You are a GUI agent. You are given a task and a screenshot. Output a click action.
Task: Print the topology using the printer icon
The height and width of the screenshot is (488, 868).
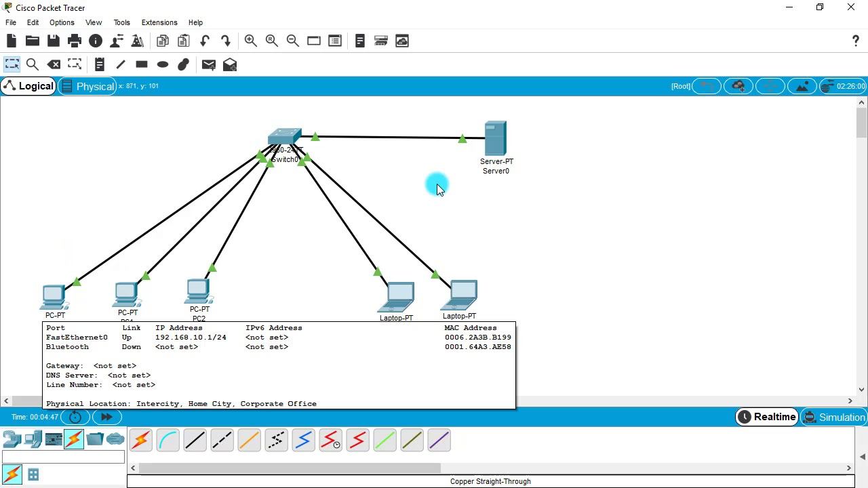(x=75, y=41)
